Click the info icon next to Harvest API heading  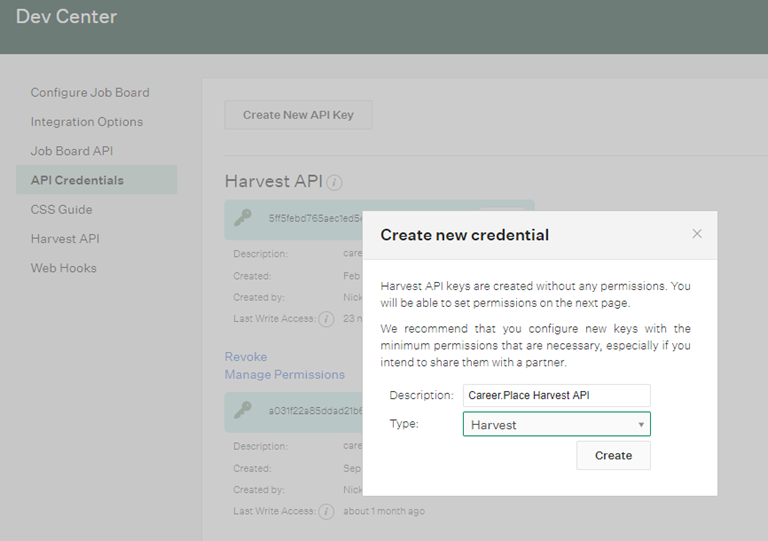(334, 183)
